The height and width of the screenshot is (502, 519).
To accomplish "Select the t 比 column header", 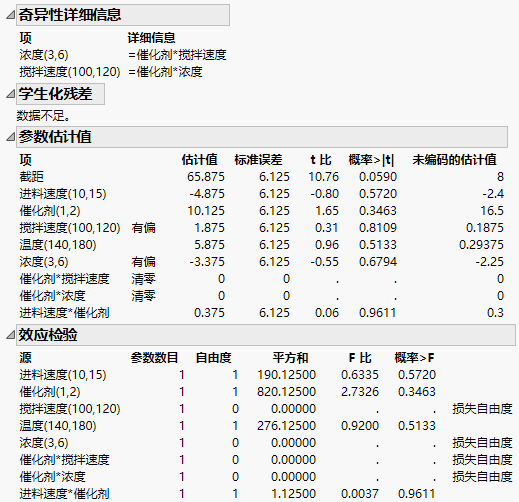I will (x=321, y=160).
